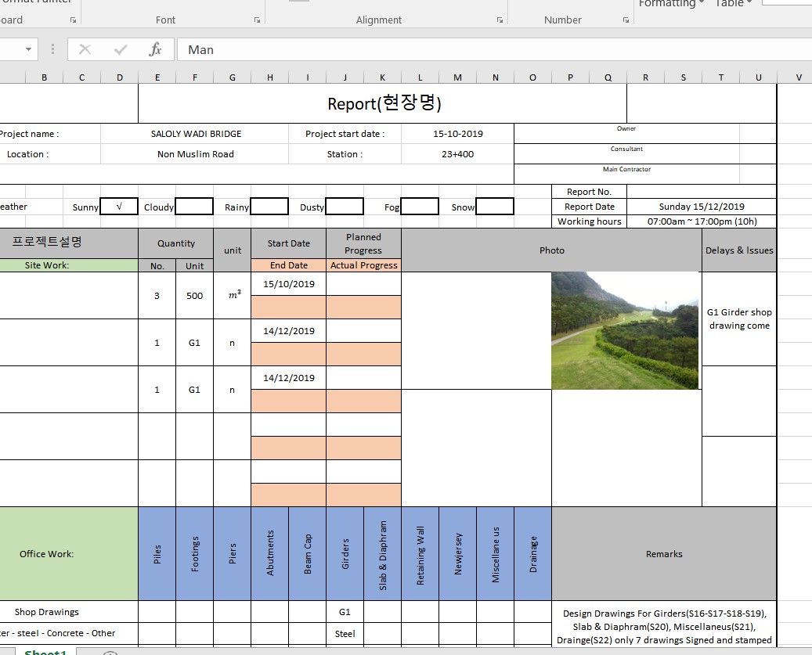Open the Number dialog launcher
Viewport: 812px width, 655px height.
click(x=626, y=20)
